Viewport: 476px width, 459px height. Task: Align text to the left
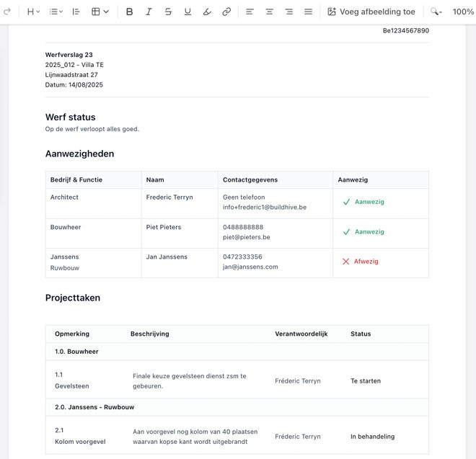250,12
